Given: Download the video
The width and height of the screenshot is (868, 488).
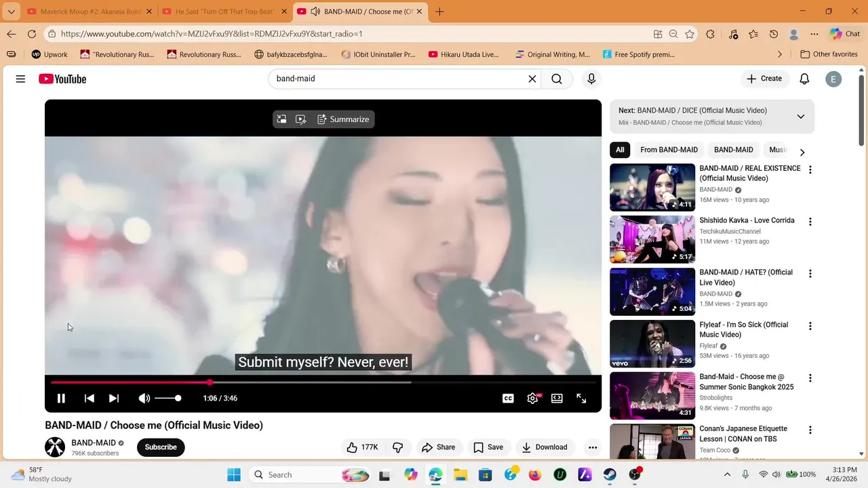Looking at the screenshot, I should (545, 447).
